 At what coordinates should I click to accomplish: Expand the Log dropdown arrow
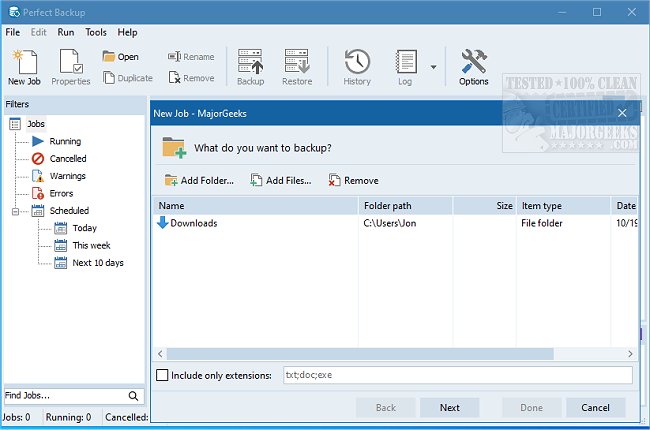(x=433, y=67)
